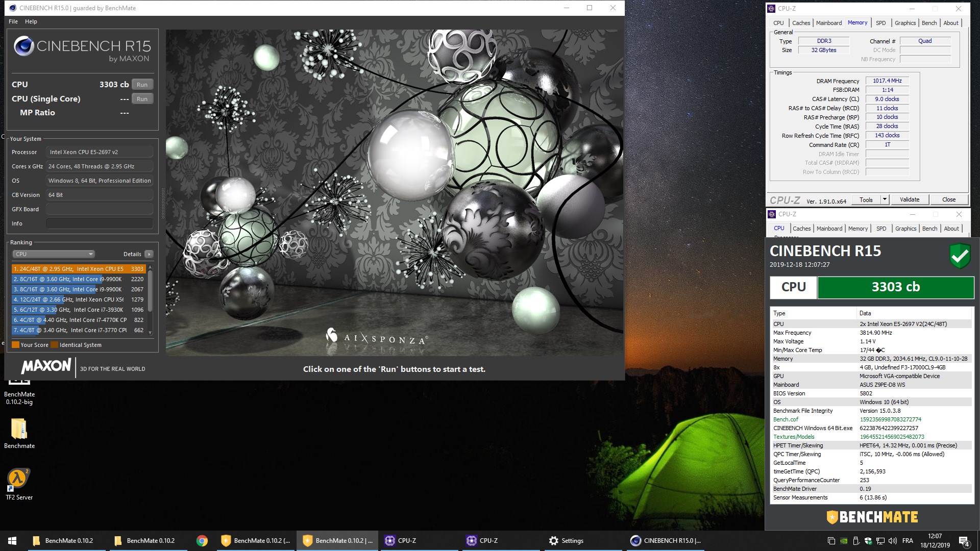Image resolution: width=980 pixels, height=551 pixels.
Task: Select the i9-9900K 2067 score row
Action: (x=79, y=289)
